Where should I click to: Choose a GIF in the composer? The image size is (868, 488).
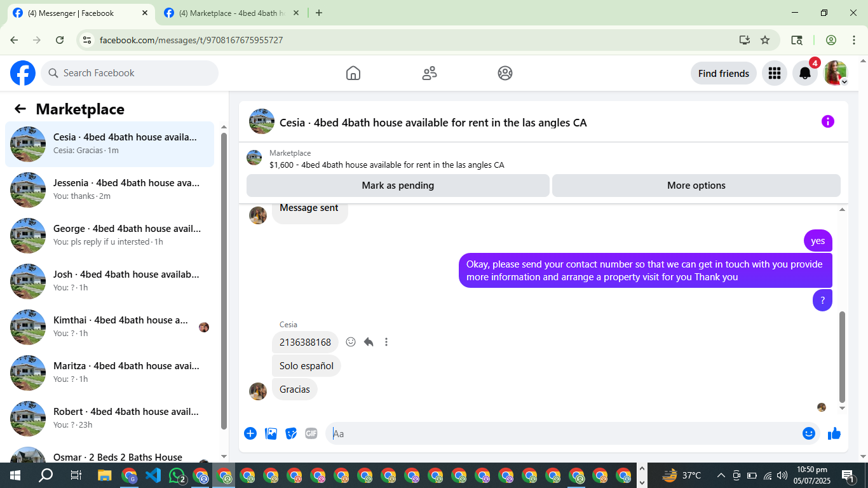[311, 433]
